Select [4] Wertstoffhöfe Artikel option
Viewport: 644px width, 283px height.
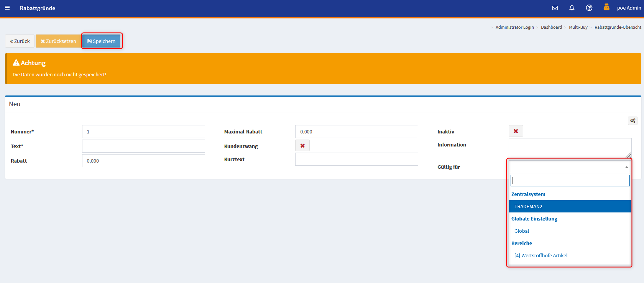coord(540,255)
